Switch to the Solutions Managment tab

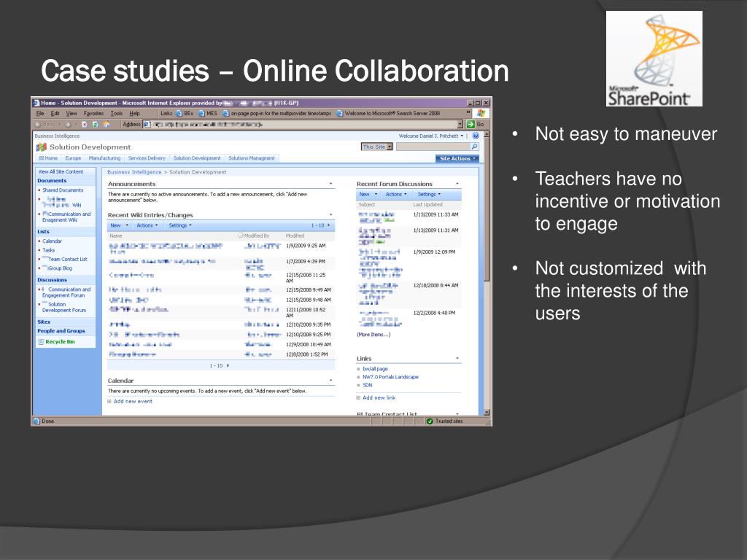(252, 158)
